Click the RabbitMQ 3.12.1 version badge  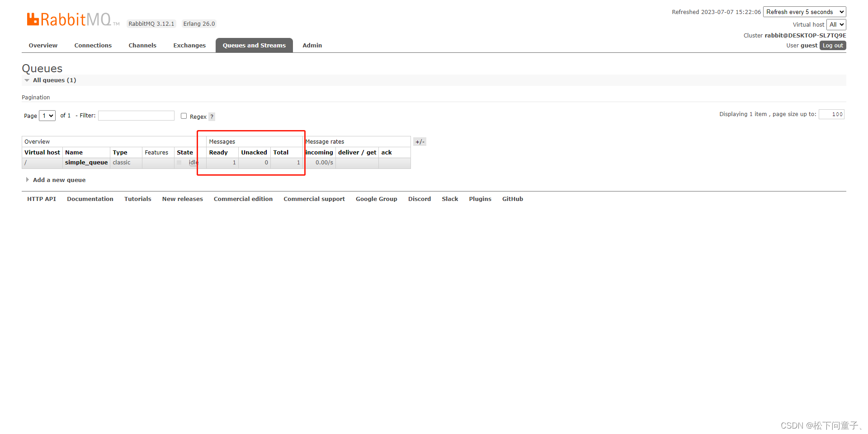(151, 24)
